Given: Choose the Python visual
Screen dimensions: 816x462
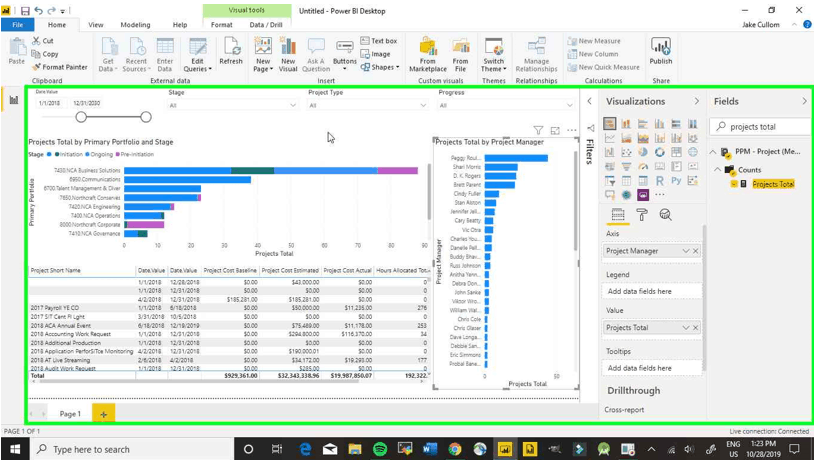Looking at the screenshot, I should (676, 181).
